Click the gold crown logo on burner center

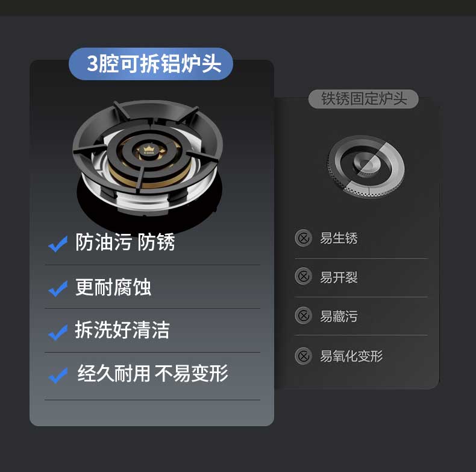click(x=149, y=149)
